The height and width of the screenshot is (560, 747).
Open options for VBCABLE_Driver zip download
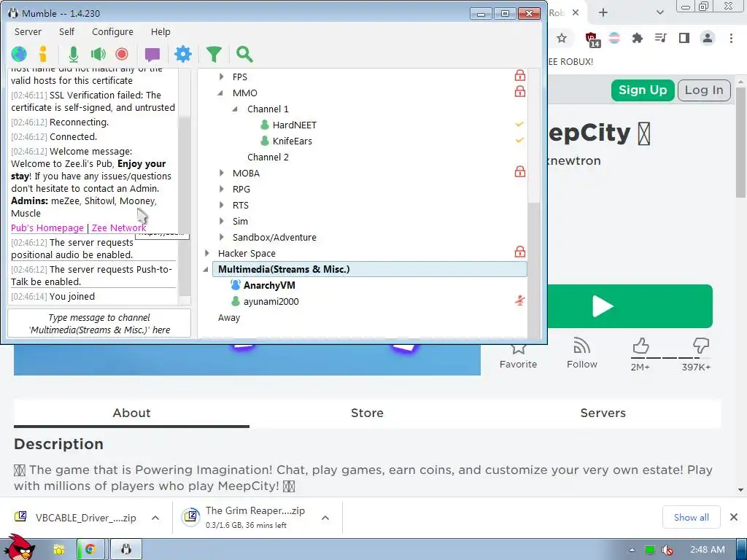pos(155,518)
